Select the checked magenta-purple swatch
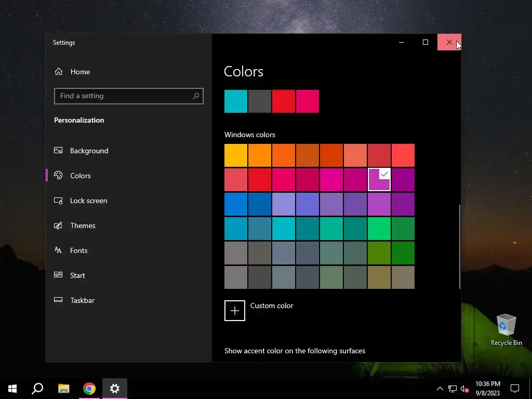Screen dimensions: 532x399 379,179
